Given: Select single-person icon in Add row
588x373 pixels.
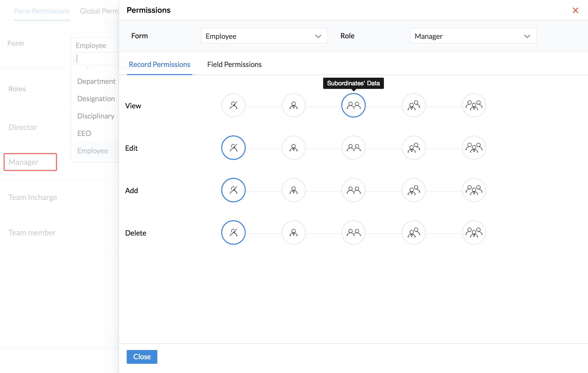Looking at the screenshot, I should click(293, 190).
